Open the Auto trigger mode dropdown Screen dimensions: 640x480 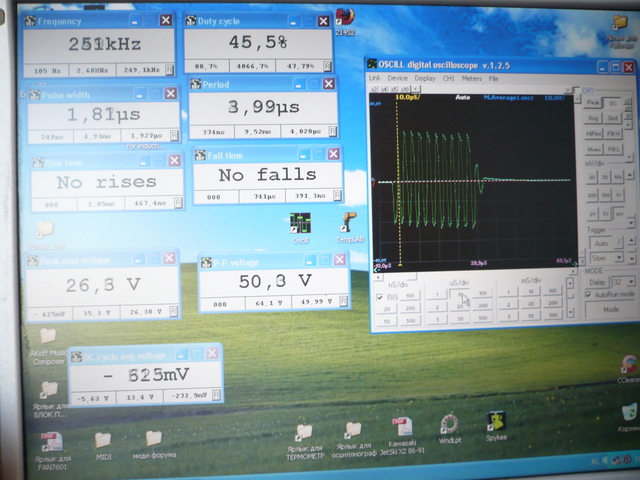602,243
